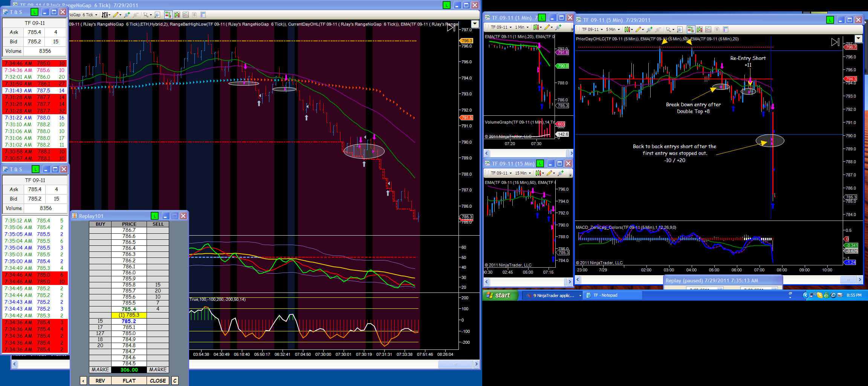Select the pencil drawing tool in the Range chart

point(116,15)
